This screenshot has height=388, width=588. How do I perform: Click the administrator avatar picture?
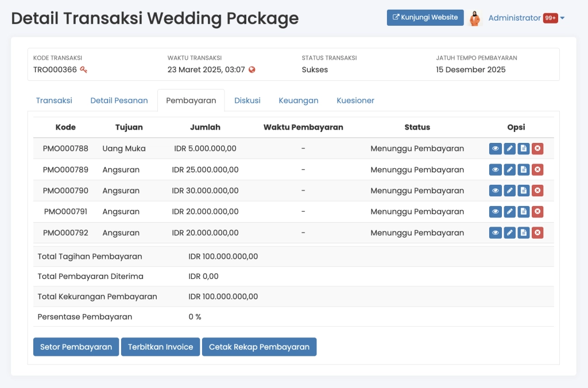pos(475,18)
